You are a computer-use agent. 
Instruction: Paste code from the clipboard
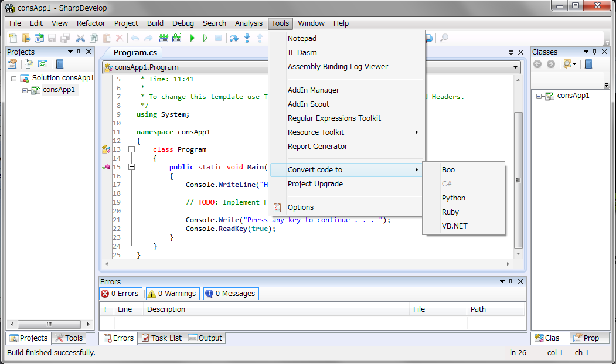click(106, 38)
